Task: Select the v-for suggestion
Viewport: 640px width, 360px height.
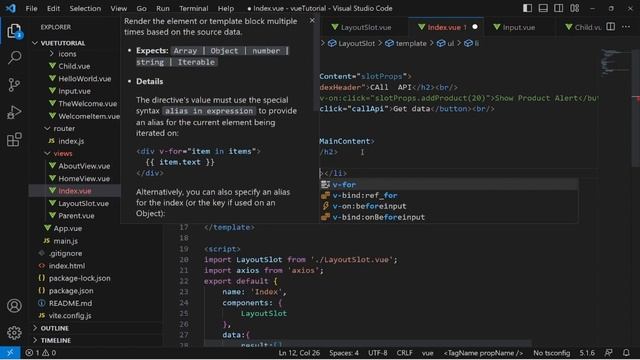Action: (x=449, y=184)
